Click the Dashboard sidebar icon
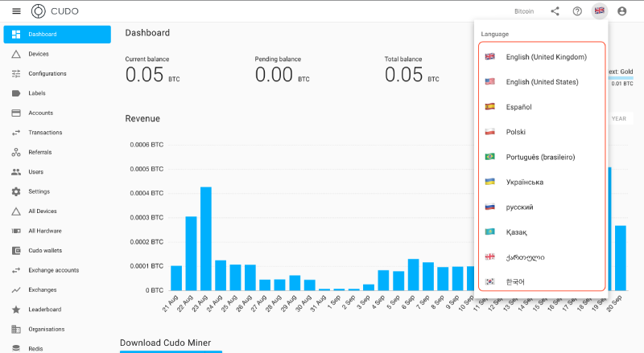 coord(16,34)
